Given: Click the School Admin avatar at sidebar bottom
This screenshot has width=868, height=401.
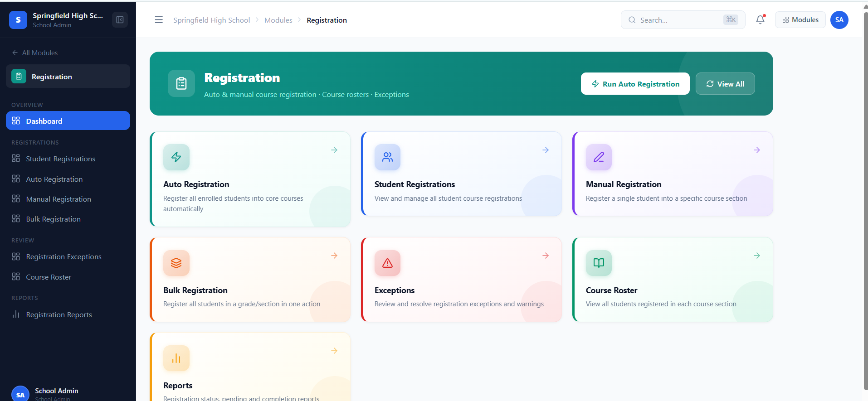Looking at the screenshot, I should coord(20,394).
